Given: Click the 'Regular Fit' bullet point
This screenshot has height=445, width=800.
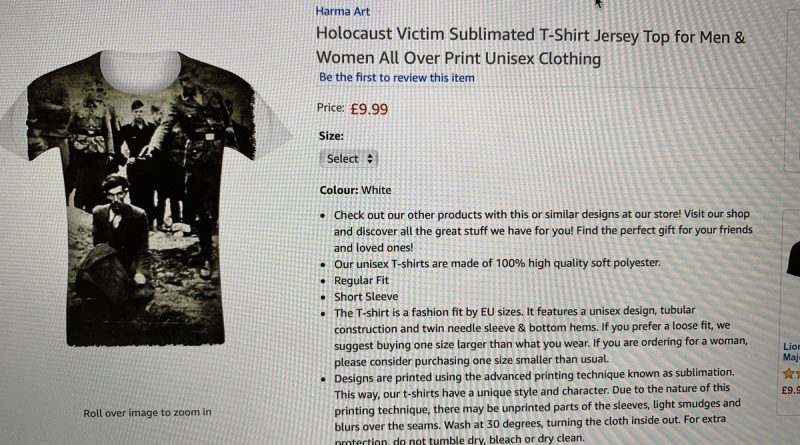Looking at the screenshot, I should pos(361,281).
